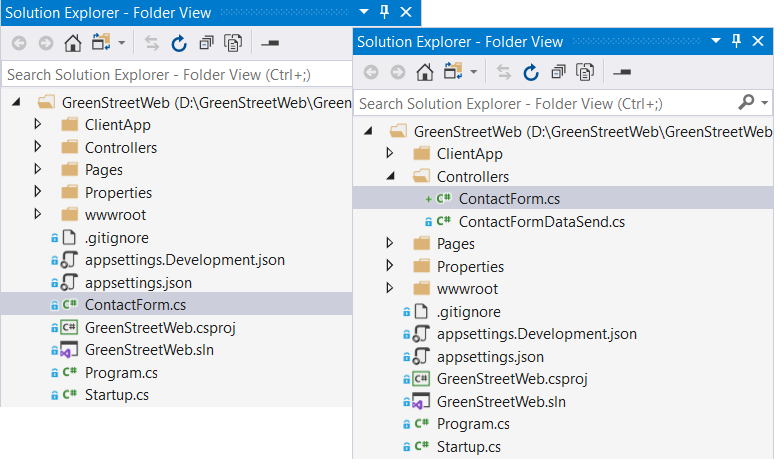This screenshot has width=784, height=466.
Task: Select GreenStreetWeb.sln in left panel
Action: [x=150, y=350]
